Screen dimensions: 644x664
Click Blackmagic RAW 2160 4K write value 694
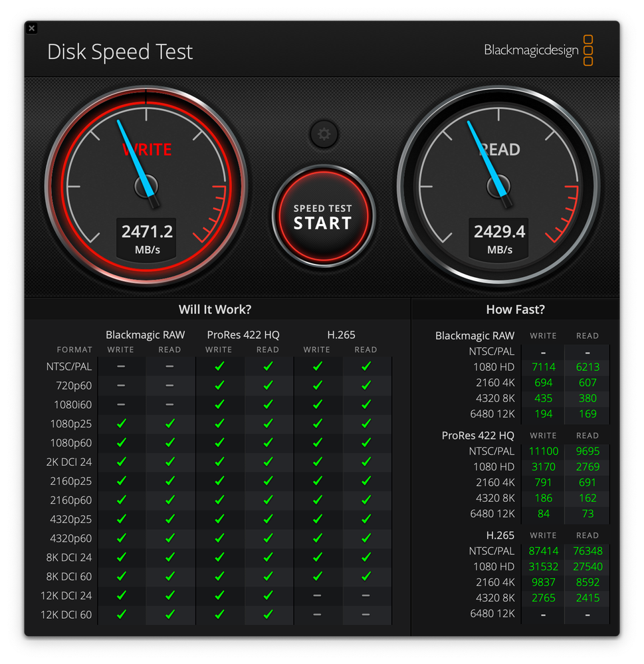(x=543, y=383)
